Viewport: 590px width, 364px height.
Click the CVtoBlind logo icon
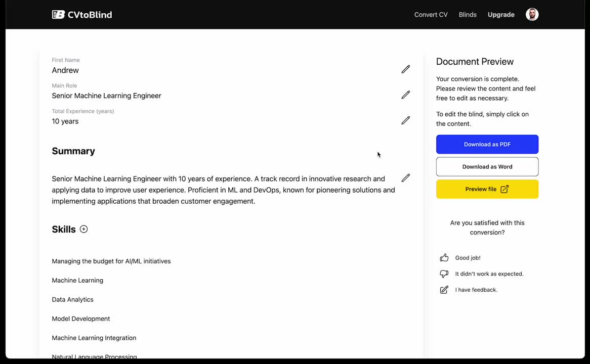click(58, 15)
